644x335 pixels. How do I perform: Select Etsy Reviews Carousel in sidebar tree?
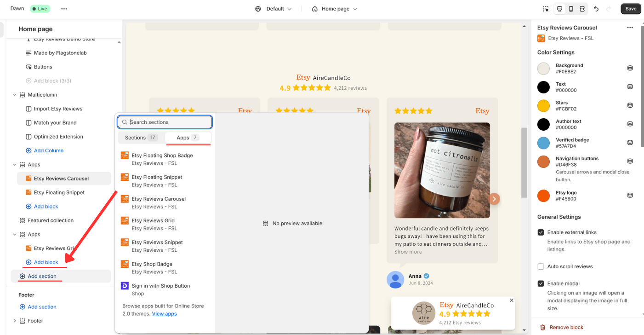[64, 179]
